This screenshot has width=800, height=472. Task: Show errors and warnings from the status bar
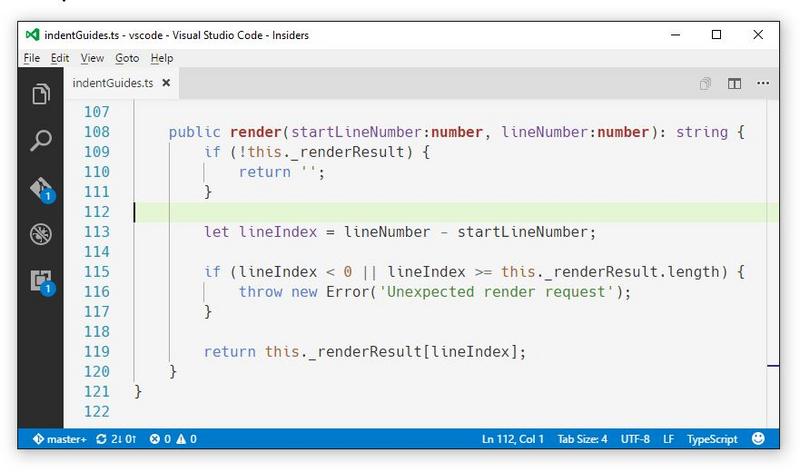(173, 439)
